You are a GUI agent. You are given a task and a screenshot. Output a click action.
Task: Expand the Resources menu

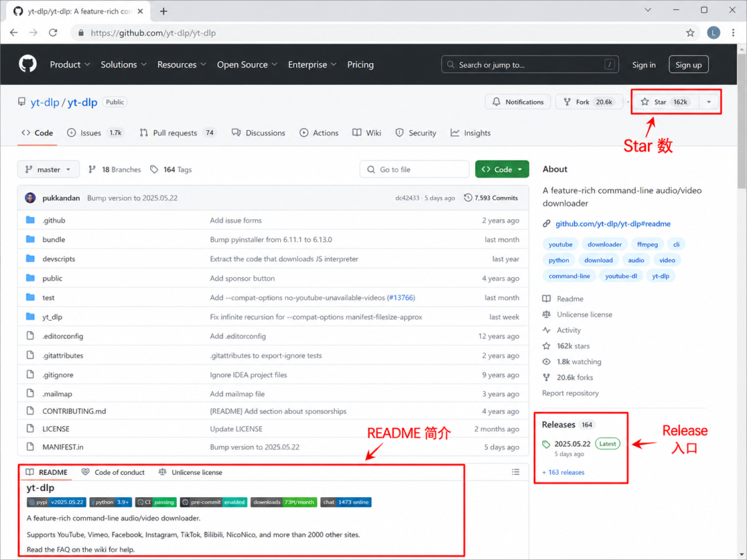[182, 64]
